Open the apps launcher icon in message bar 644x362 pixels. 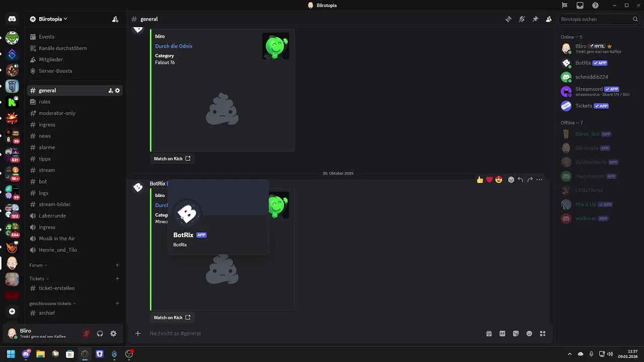tap(542, 333)
